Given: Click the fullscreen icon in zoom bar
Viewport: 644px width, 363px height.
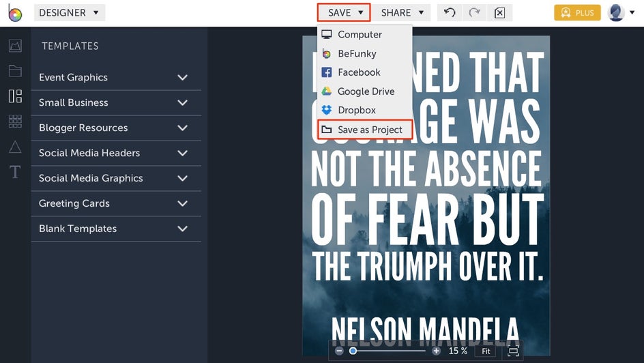Looking at the screenshot, I should [x=514, y=351].
